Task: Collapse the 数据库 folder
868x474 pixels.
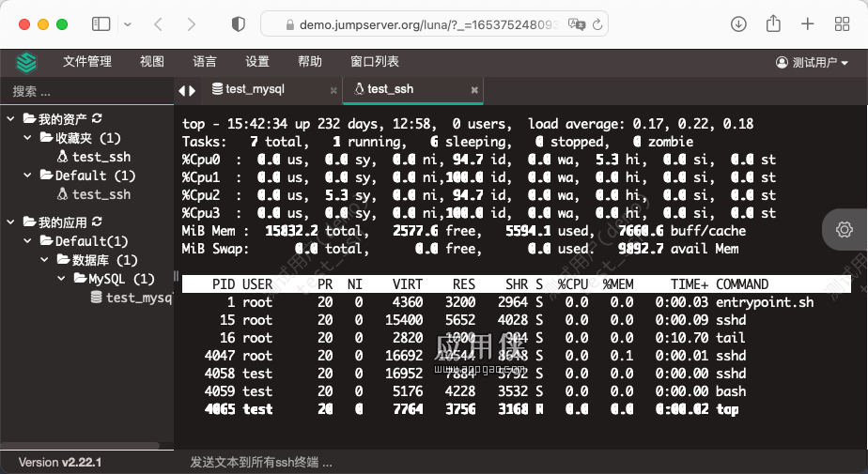Action: (x=45, y=260)
